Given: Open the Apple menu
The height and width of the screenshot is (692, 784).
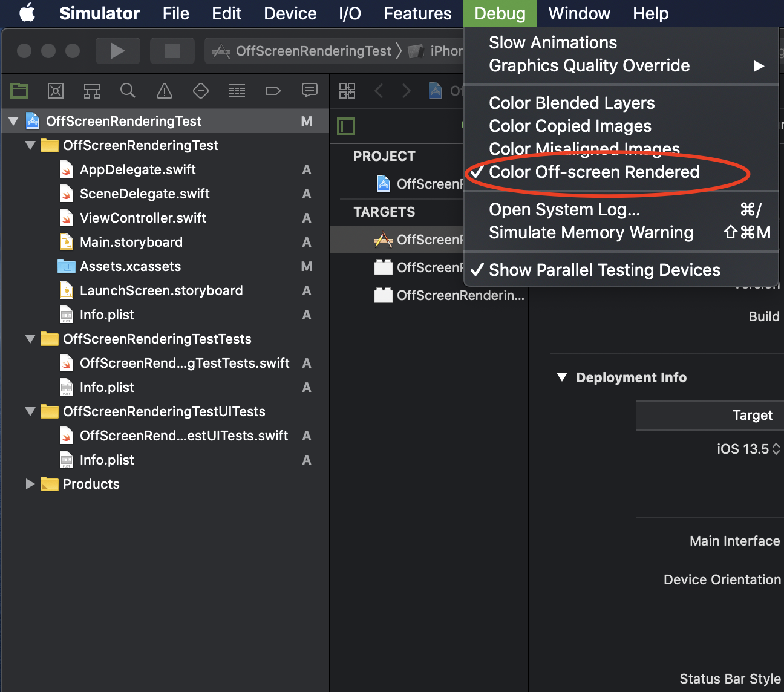Looking at the screenshot, I should click(x=27, y=13).
